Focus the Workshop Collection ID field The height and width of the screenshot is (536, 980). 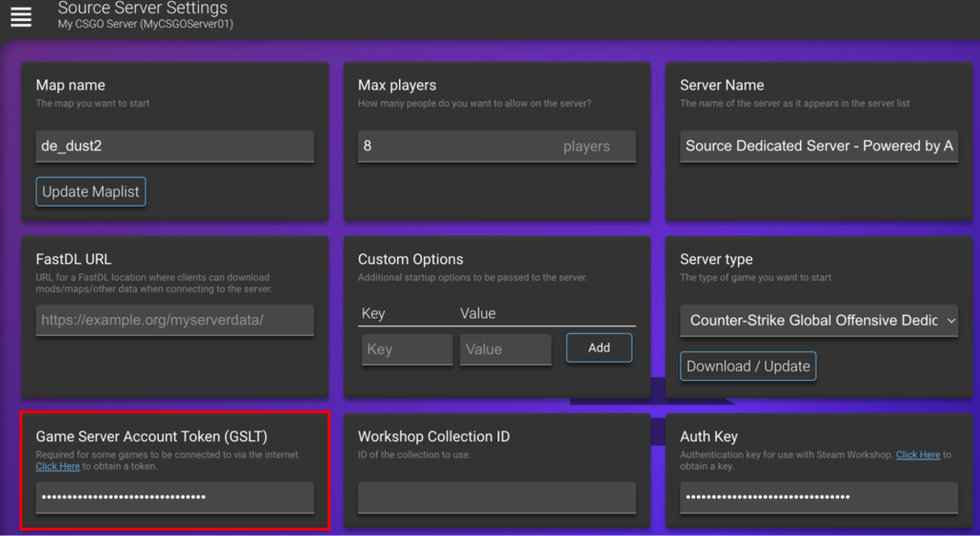pos(496,497)
